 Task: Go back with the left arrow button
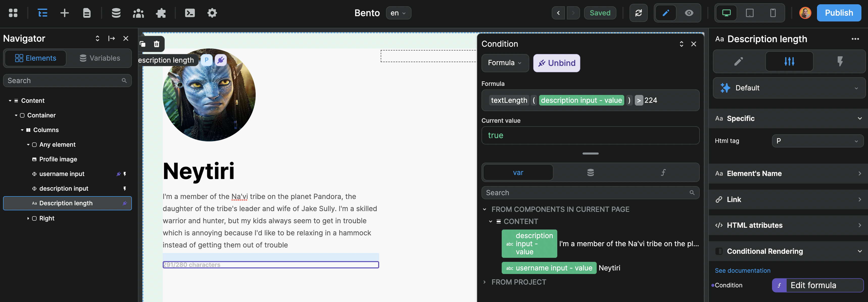pos(558,13)
